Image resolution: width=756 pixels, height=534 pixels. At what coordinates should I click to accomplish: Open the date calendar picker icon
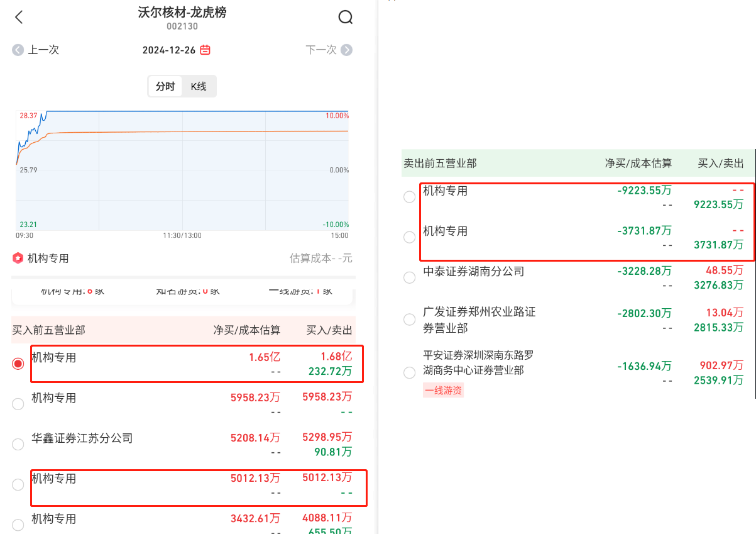205,50
